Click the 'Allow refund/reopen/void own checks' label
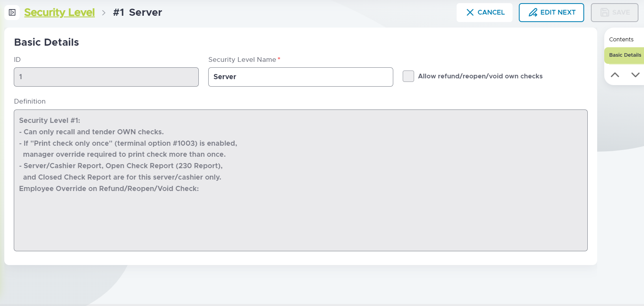 (480, 76)
